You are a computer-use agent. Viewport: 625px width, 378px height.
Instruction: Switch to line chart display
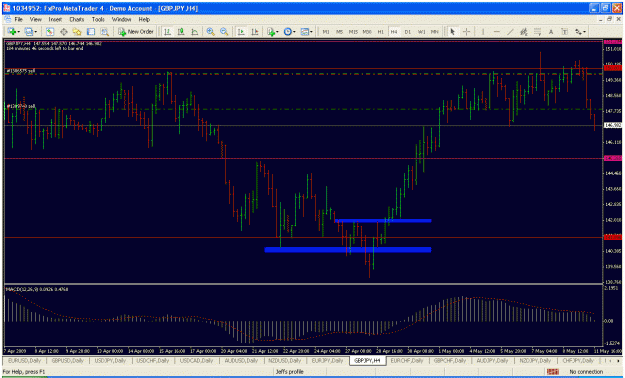click(195, 32)
